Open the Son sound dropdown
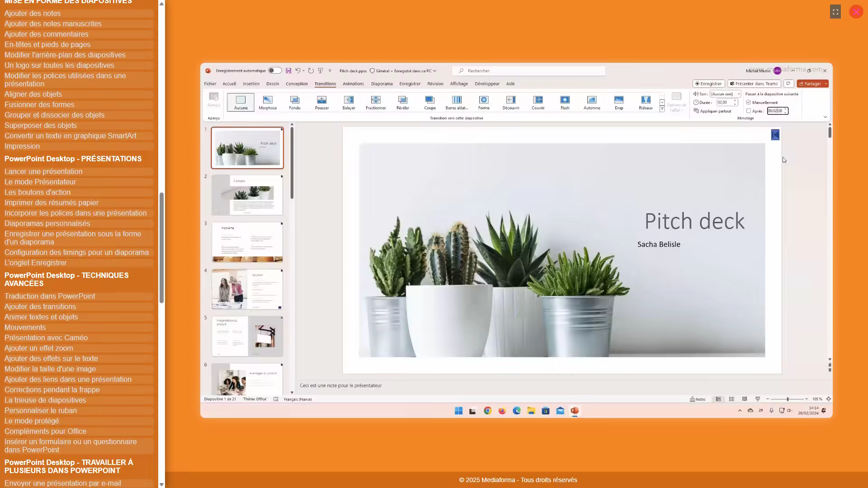This screenshot has height=488, width=868. 726,94
